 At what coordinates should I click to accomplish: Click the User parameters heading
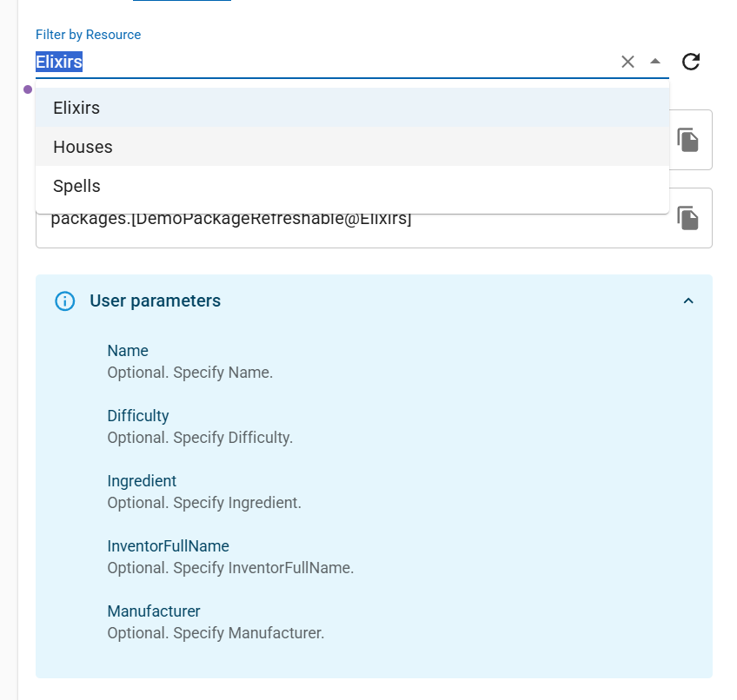tap(155, 301)
